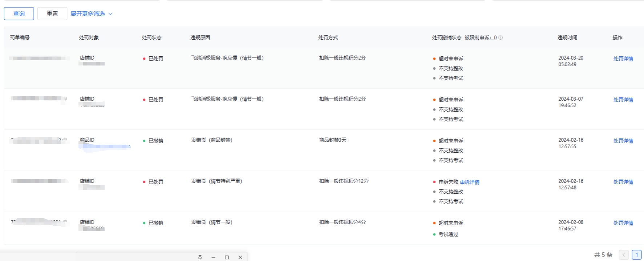The height and width of the screenshot is (261, 644).
Task: Click the pin icon in the bottom window bar
Action: pos(200,257)
